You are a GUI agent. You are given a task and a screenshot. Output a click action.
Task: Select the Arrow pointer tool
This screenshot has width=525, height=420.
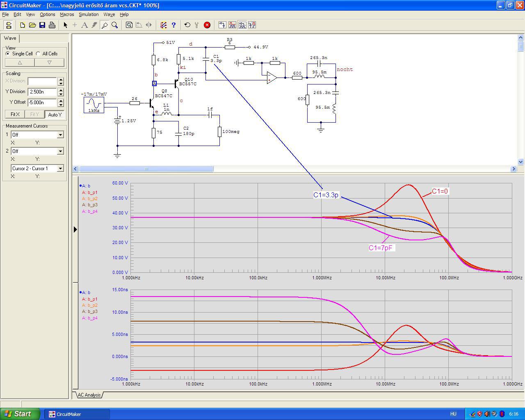point(65,25)
